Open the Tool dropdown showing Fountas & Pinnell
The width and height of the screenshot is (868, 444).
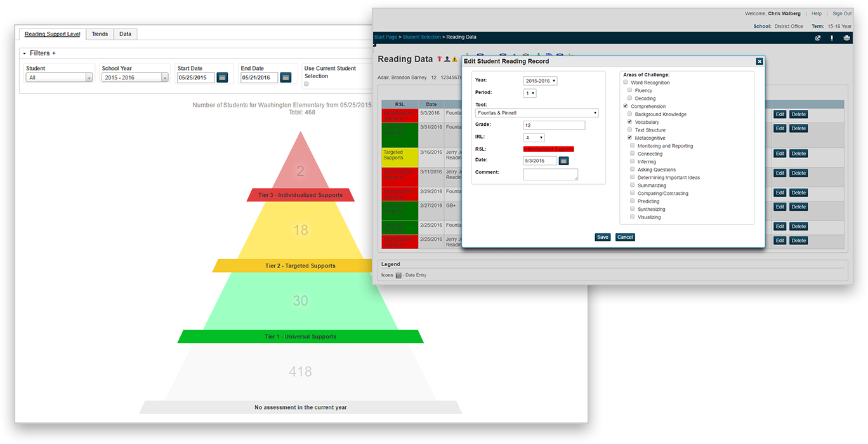537,113
